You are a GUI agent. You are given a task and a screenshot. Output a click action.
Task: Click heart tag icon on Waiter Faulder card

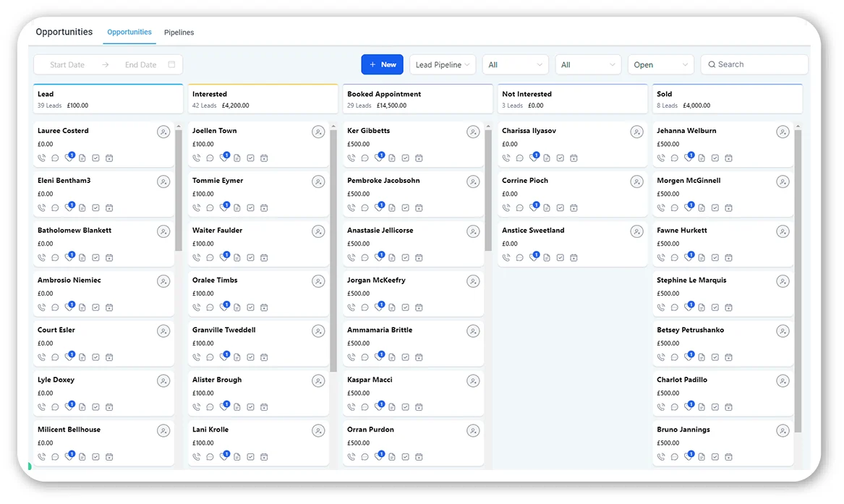pos(224,257)
